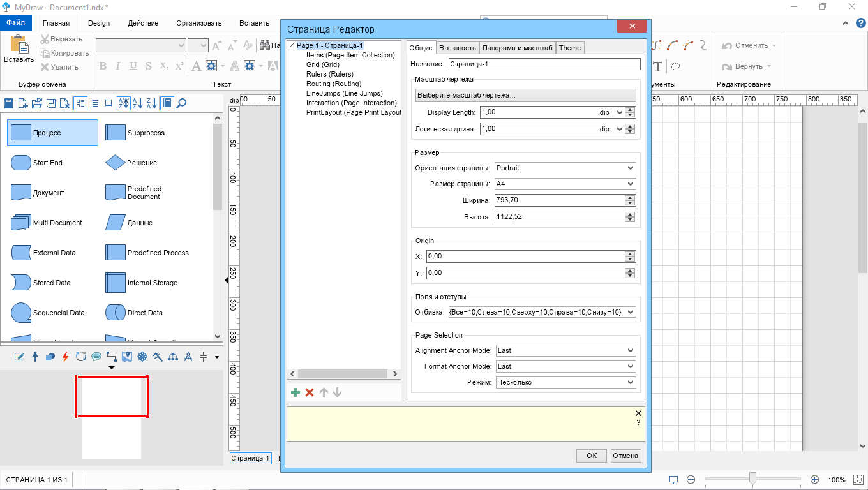Click the red lightning bolt icon
The image size is (868, 490).
coord(65,357)
